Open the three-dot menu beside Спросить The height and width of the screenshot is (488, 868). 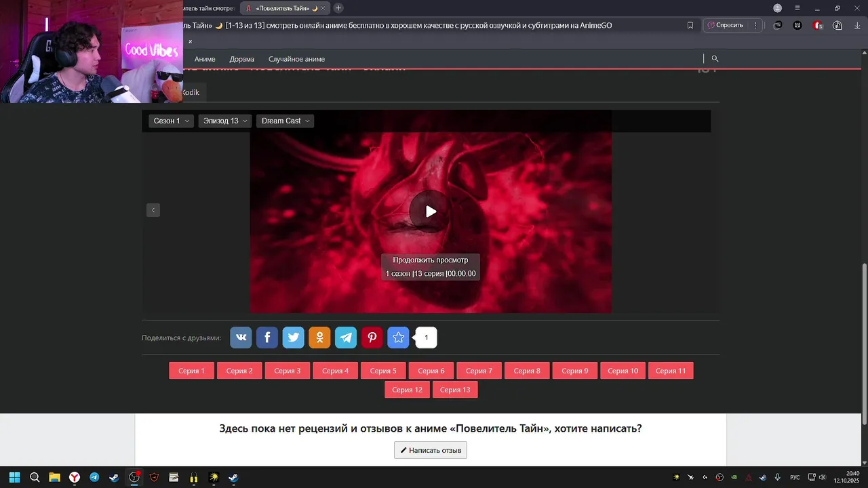pyautogui.click(x=755, y=25)
